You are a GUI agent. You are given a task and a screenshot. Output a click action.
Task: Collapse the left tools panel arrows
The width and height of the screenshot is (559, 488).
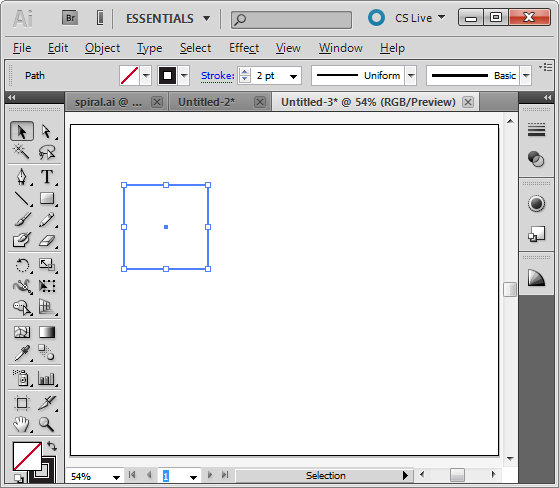pyautogui.click(x=12, y=97)
